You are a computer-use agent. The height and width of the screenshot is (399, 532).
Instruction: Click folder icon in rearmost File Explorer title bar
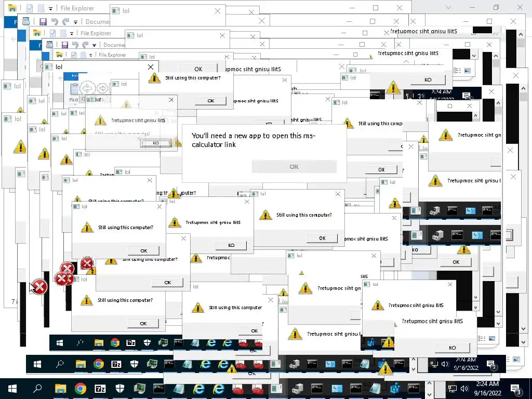[x=12, y=8]
